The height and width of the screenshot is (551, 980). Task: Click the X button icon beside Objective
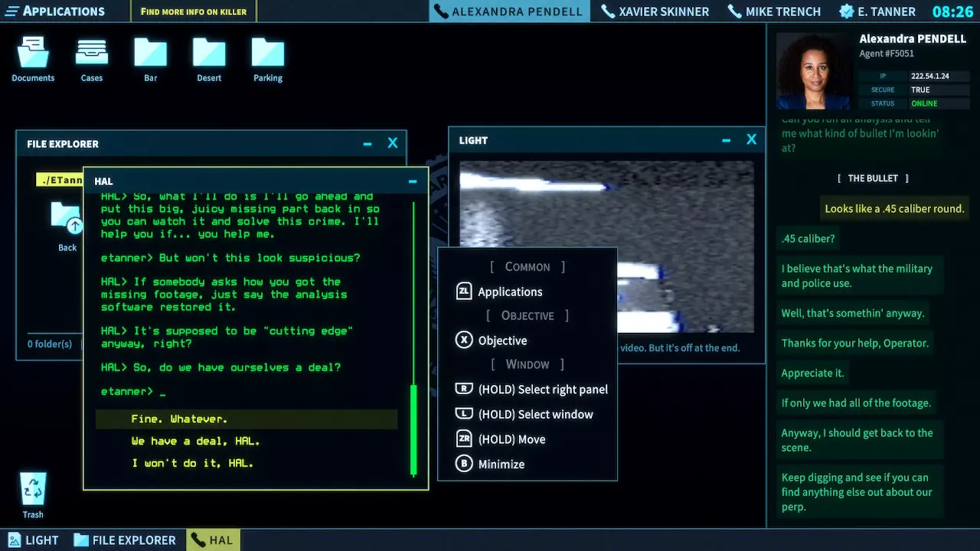coord(464,341)
